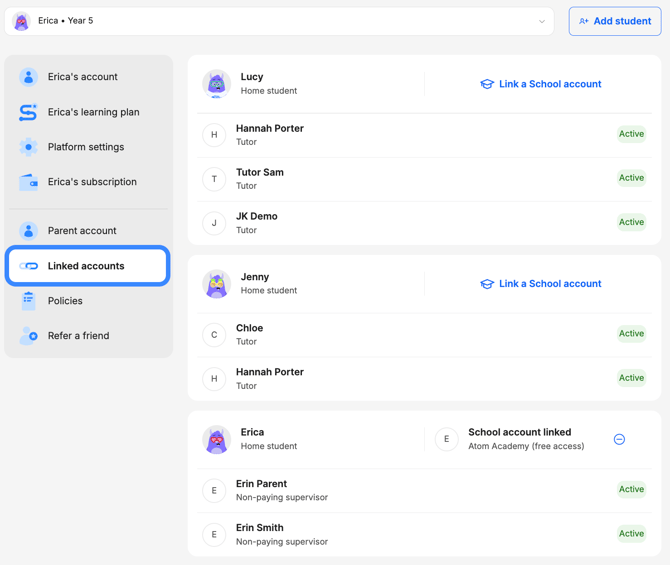This screenshot has height=565, width=670.
Task: Select Linked accounts menu item
Action: click(88, 266)
